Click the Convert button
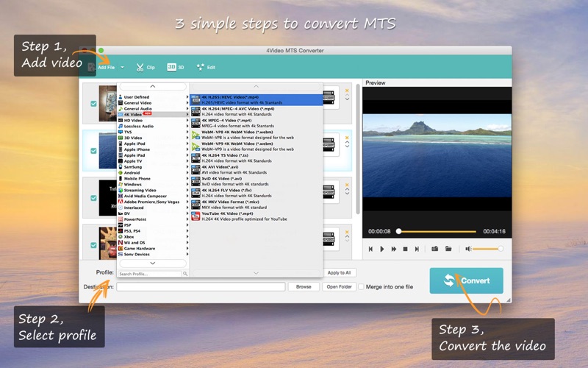This screenshot has width=588, height=368. point(467,280)
